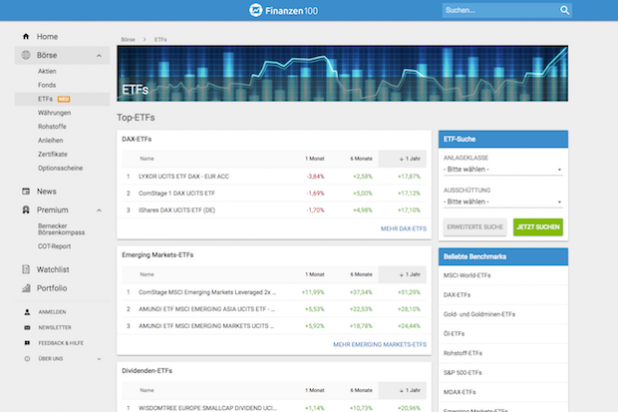This screenshot has height=412, width=618.
Task: Sort Emerging Markets-ETFs by 6 Monate
Action: tap(361, 274)
